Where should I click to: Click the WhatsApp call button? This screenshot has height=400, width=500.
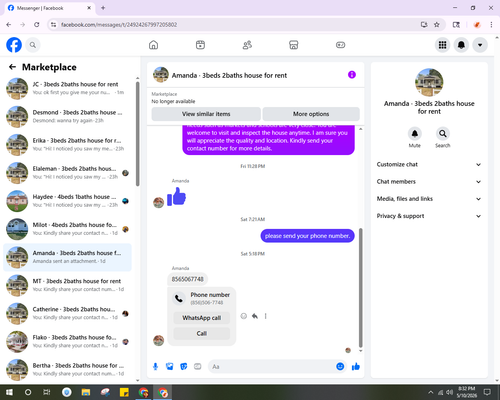point(202,318)
